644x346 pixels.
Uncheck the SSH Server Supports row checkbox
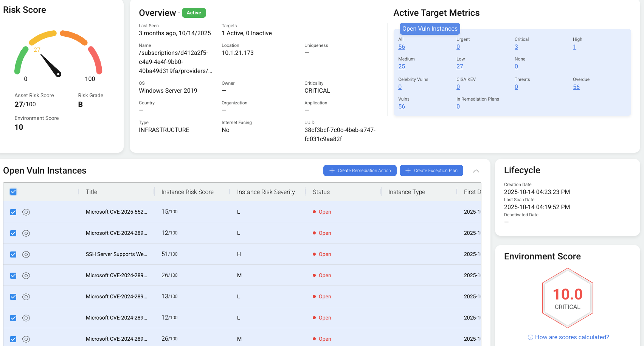pos(13,254)
